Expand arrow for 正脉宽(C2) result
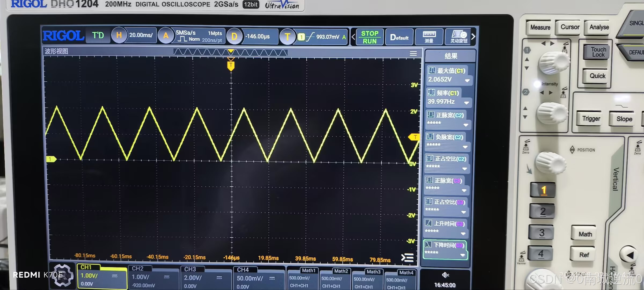The width and height of the screenshot is (644, 290). click(x=466, y=125)
